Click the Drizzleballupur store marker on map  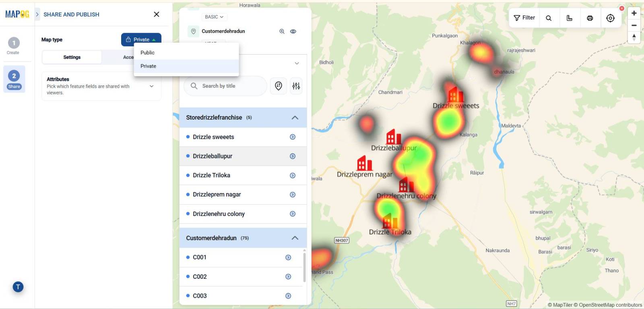click(393, 137)
